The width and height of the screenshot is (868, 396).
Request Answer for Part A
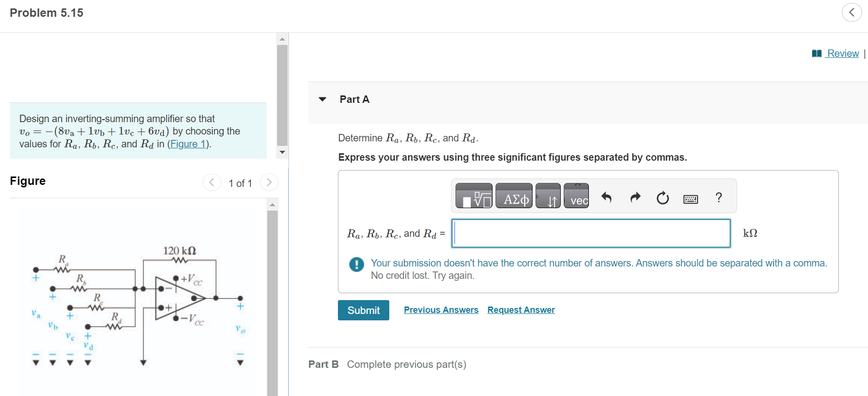[x=521, y=309]
